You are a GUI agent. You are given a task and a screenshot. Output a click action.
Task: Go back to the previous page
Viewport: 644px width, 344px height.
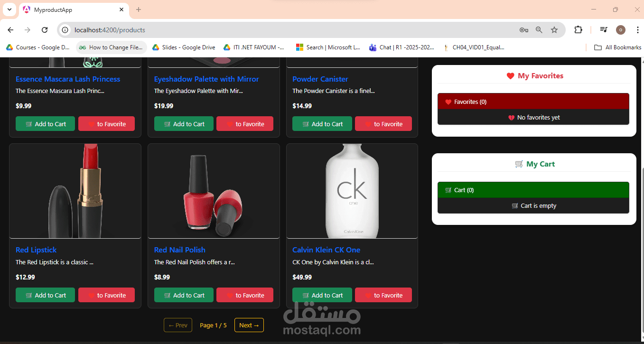pyautogui.click(x=10, y=30)
